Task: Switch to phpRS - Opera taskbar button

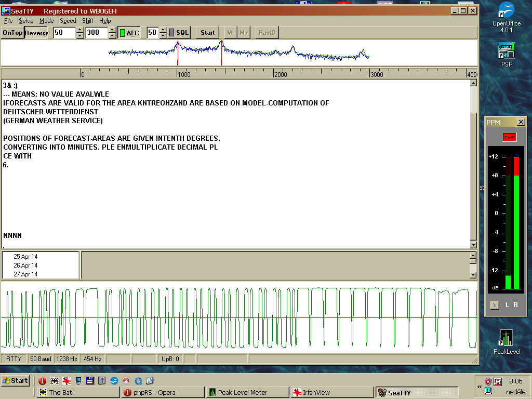Action: (x=163, y=393)
